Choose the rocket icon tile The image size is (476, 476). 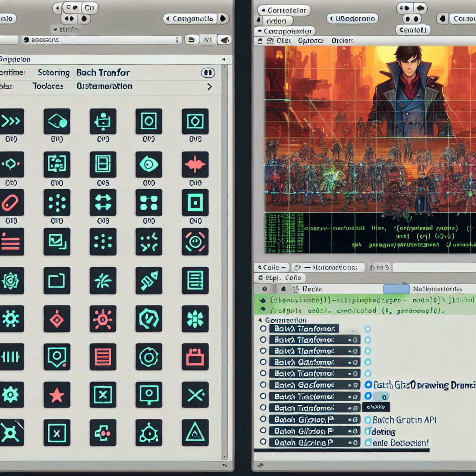[149, 280]
